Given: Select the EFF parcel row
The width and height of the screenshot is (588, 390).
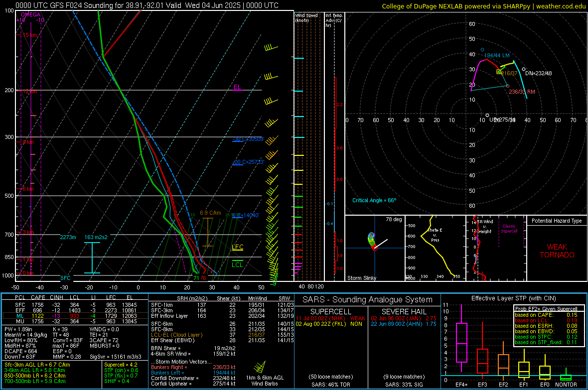Looking at the screenshot, I should point(75,310).
